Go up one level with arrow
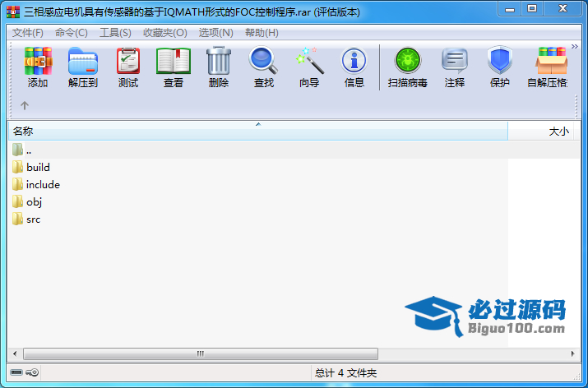 [25, 105]
